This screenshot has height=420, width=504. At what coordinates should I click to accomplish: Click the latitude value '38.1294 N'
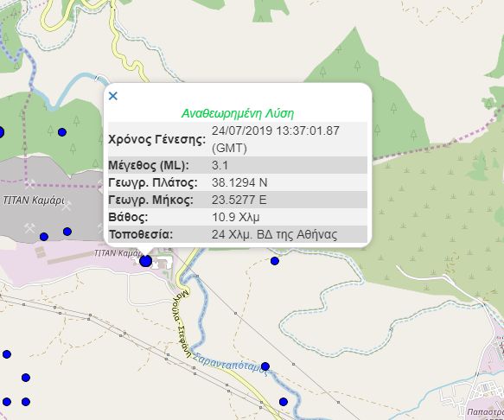[239, 182]
